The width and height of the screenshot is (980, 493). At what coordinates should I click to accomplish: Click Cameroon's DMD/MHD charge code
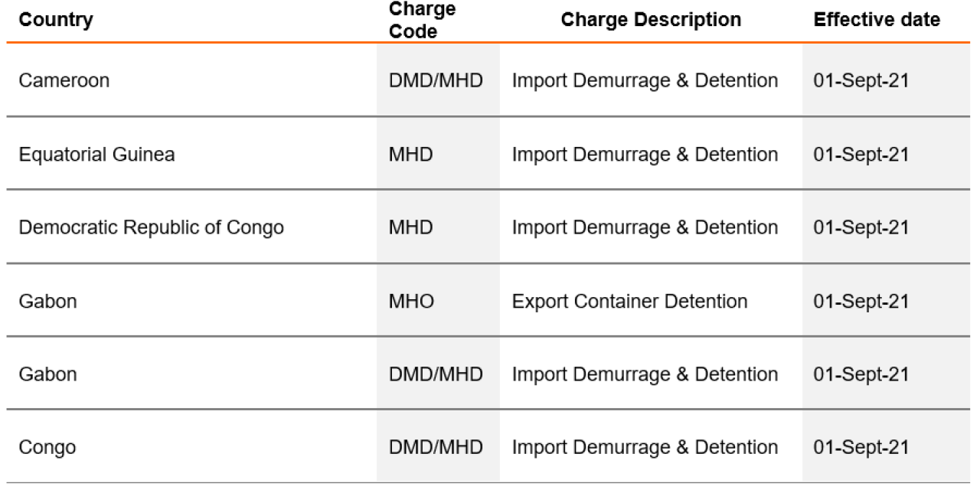pos(436,80)
